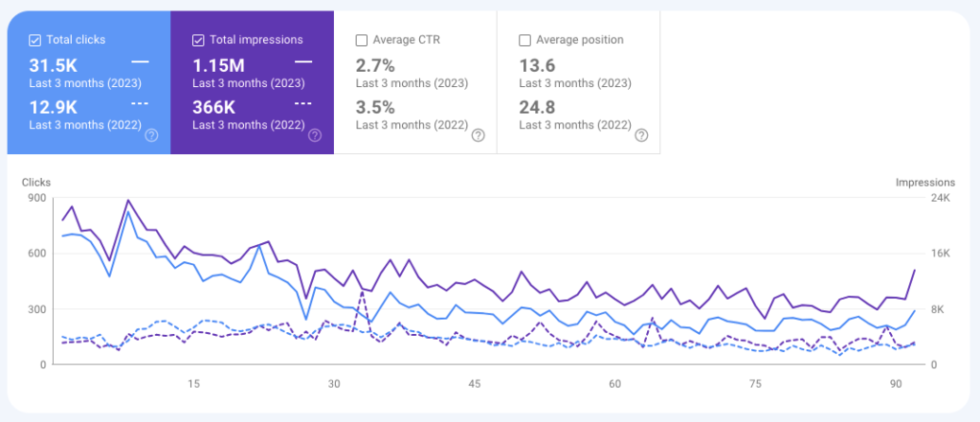The image size is (980, 422).
Task: Click dashed line legend beside 12.9K clicks
Action: [141, 102]
